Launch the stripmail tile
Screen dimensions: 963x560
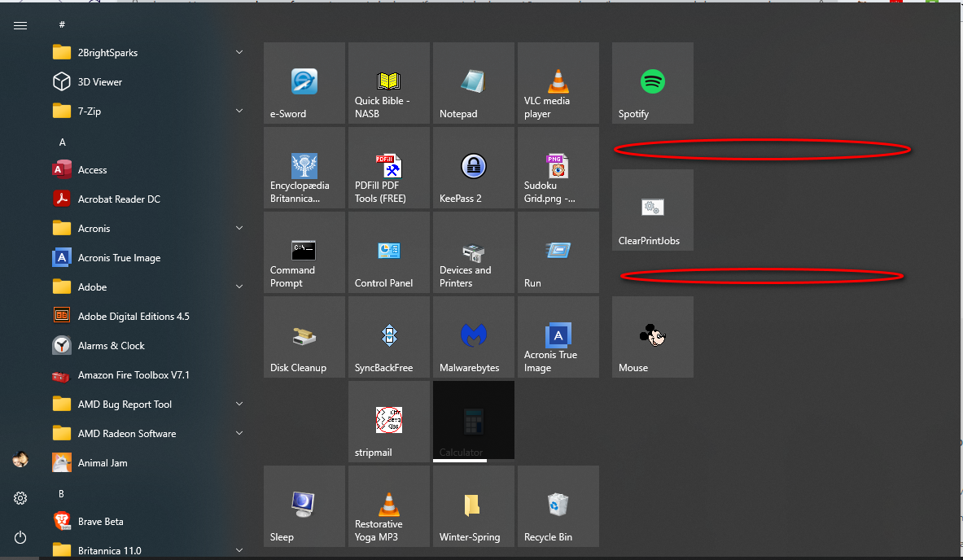point(389,422)
